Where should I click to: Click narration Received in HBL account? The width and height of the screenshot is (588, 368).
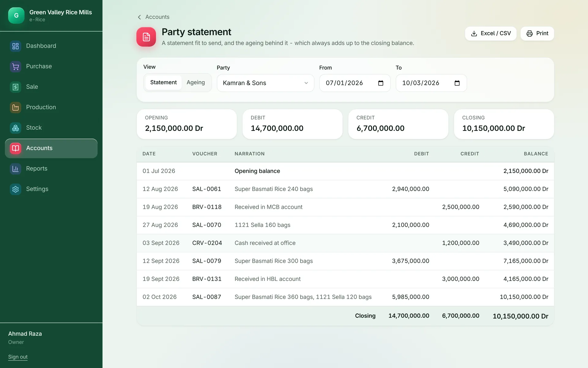click(268, 279)
